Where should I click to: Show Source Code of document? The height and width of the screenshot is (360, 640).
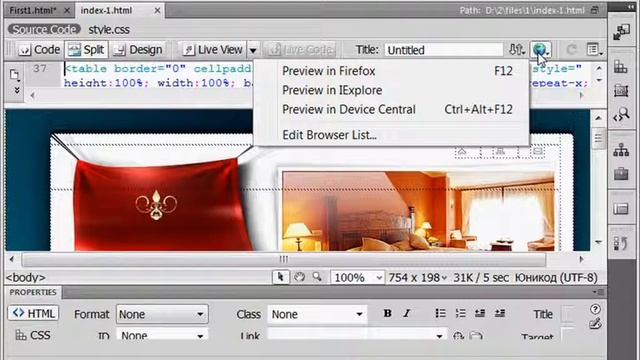pos(44,29)
